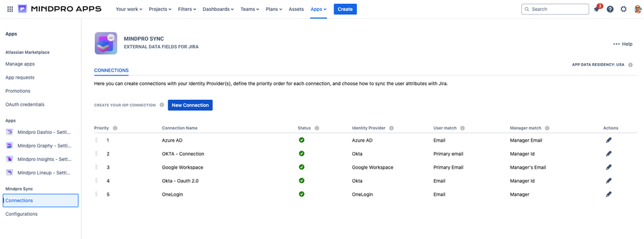
Task: Grab the drag handle for priority 1
Action: [x=97, y=140]
